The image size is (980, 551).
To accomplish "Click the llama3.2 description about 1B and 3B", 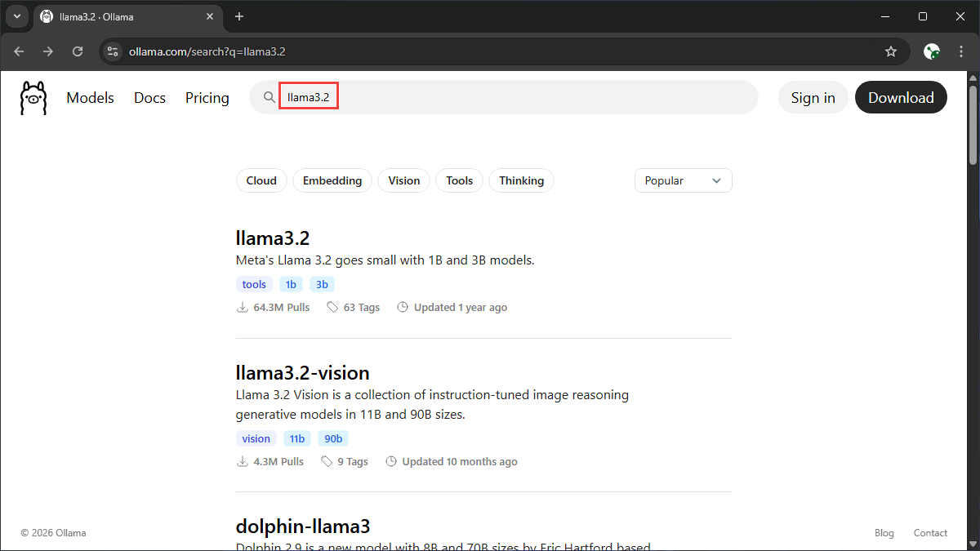I will 385,260.
